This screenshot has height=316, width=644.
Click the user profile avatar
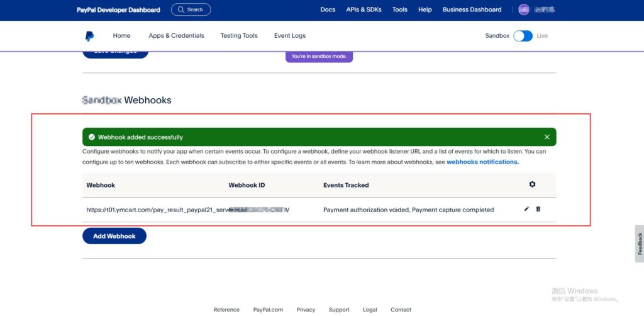pyautogui.click(x=524, y=9)
